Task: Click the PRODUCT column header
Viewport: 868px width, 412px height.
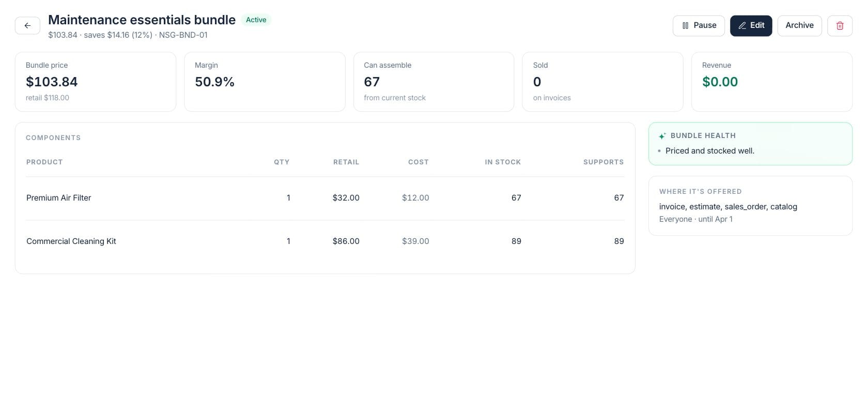Action: [x=44, y=162]
